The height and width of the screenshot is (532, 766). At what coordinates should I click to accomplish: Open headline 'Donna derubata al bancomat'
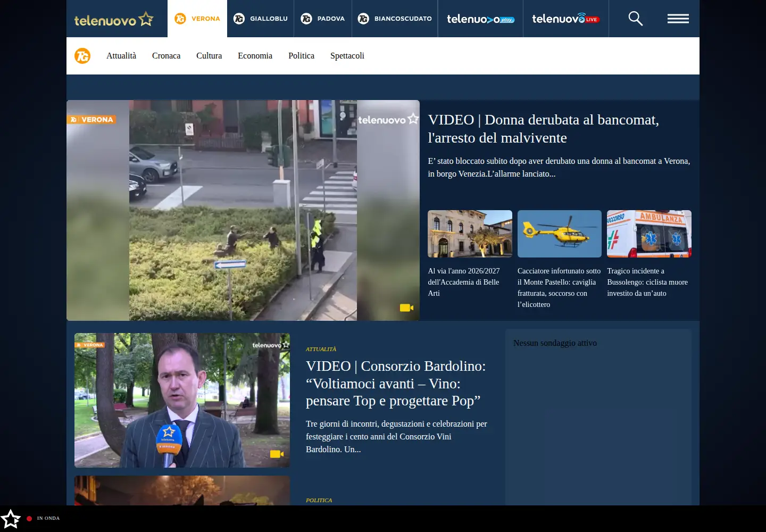(x=544, y=129)
